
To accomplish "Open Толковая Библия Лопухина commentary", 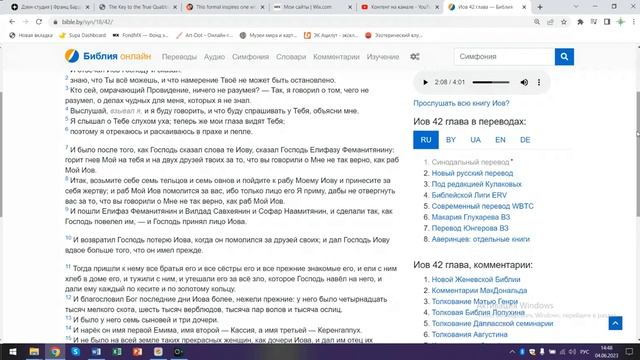I will pos(478,313).
